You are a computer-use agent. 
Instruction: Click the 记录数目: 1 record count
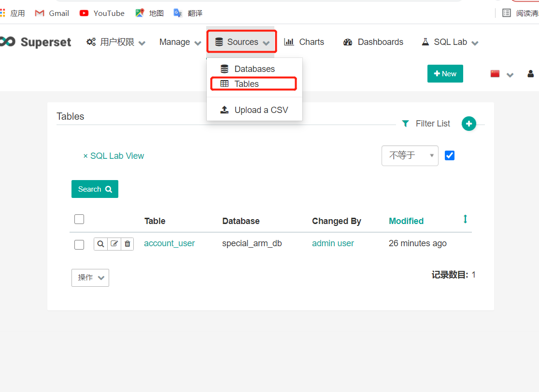454,275
